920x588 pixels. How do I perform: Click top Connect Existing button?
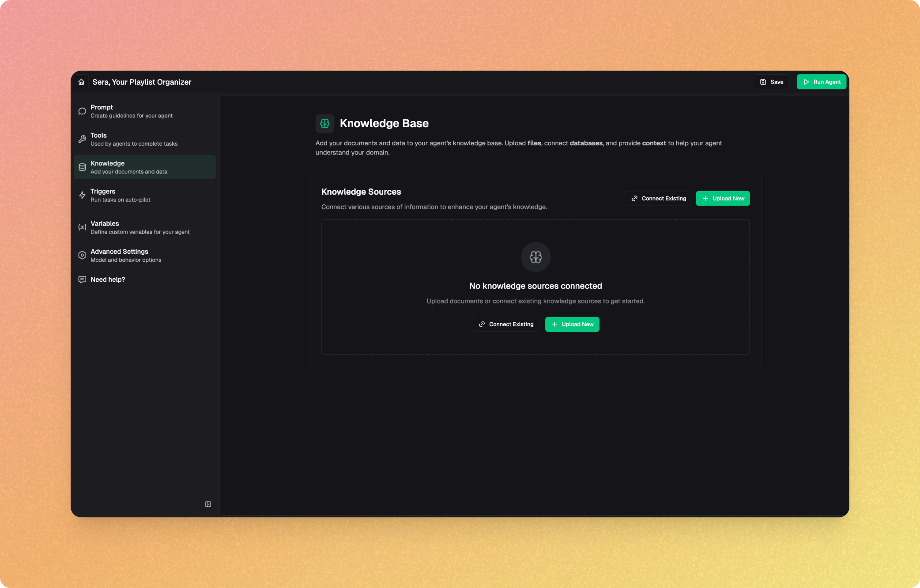tap(658, 199)
